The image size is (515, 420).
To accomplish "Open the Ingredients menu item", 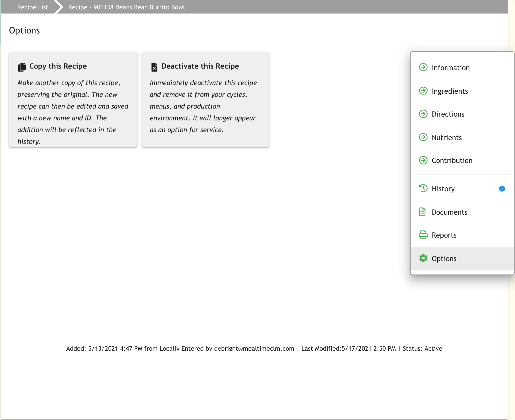I will point(462,91).
